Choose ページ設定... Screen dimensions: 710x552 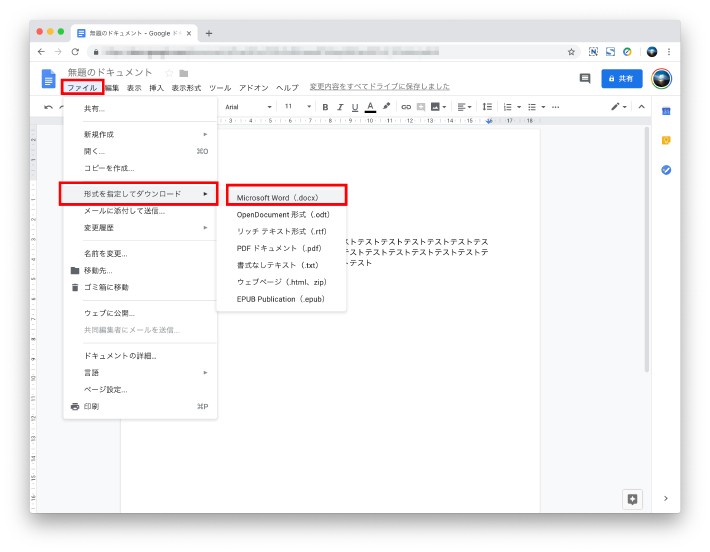[x=140, y=389]
